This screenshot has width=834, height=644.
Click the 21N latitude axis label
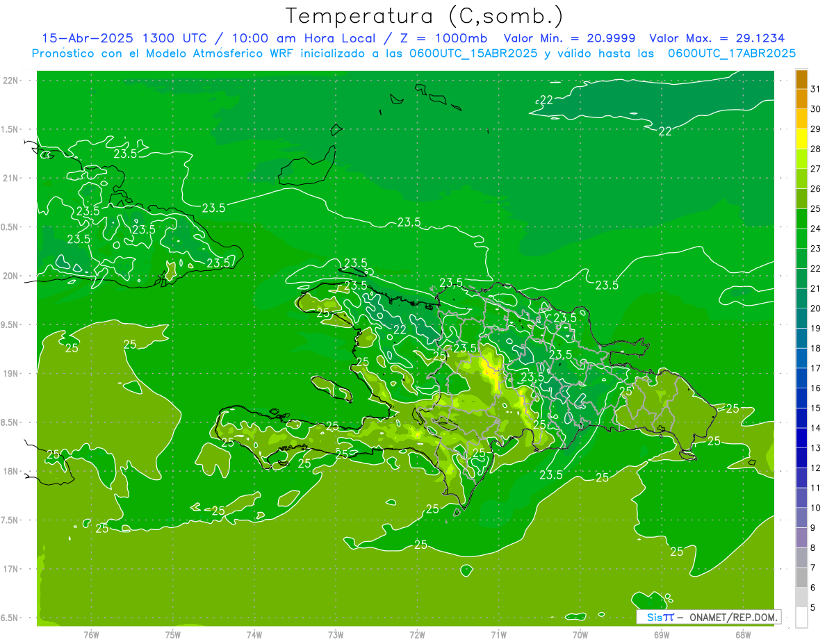11,179
